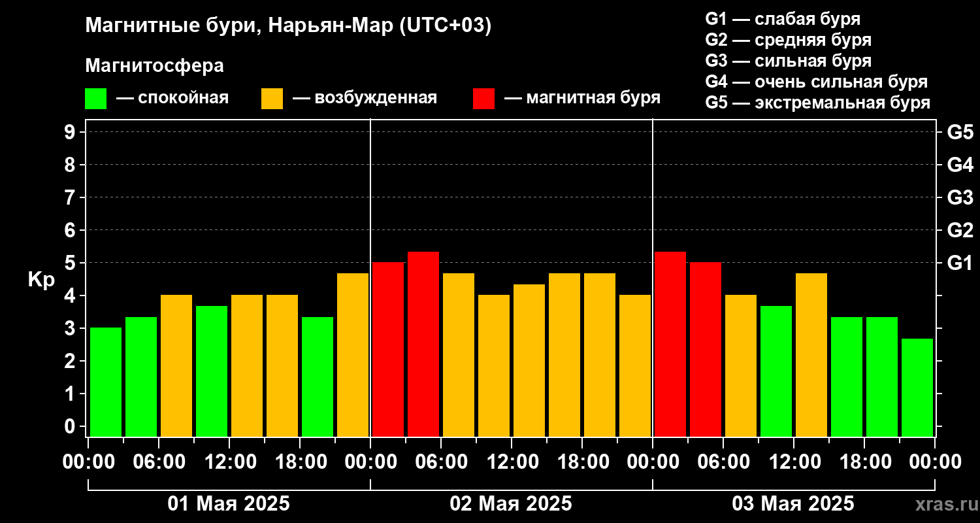Select the 03 May 21:00–00:00 green bar
The height and width of the screenshot is (523, 980).
917,388
